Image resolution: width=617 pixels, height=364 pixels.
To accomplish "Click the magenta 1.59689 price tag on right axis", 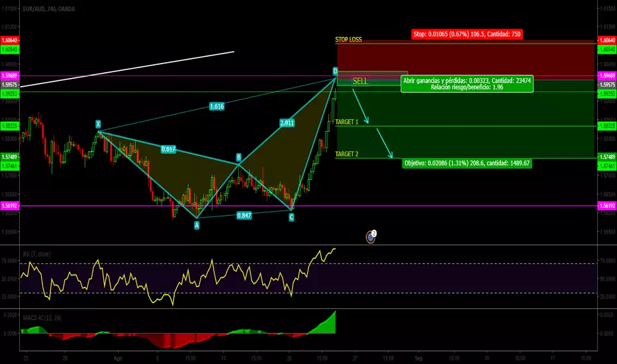I will pyautogui.click(x=607, y=75).
